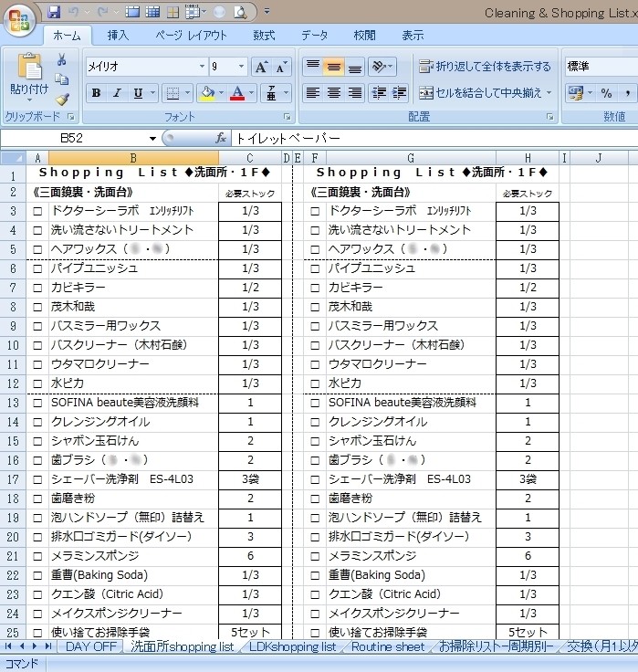Toggle italic formatting
Image resolution: width=638 pixels, height=672 pixels.
[117, 93]
